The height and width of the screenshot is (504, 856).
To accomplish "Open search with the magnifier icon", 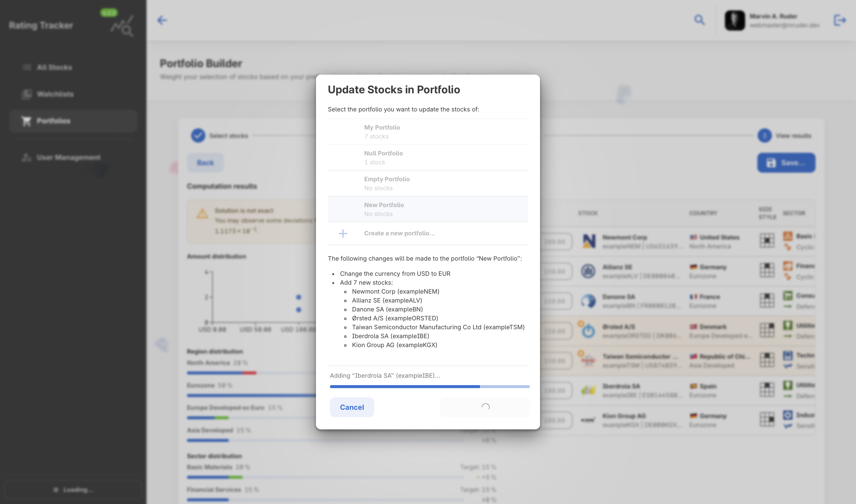I will click(699, 20).
